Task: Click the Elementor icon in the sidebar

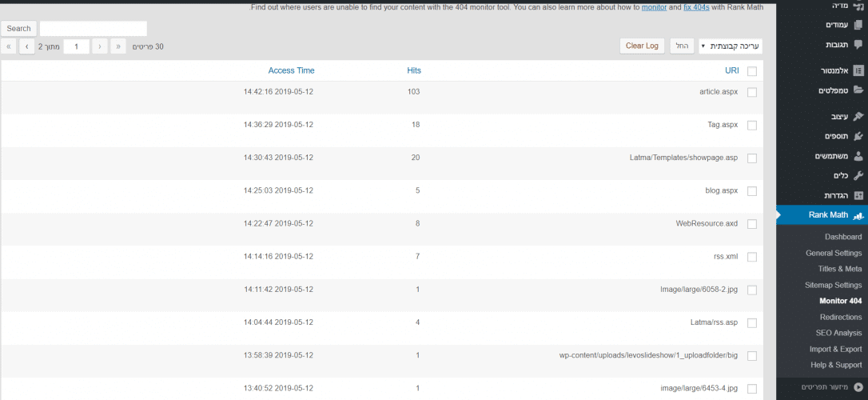Action: coord(858,71)
